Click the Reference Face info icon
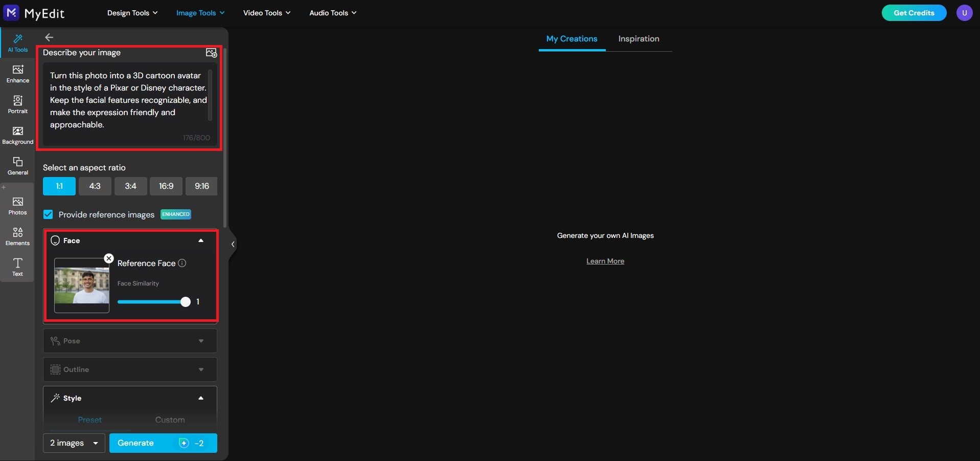 click(182, 263)
